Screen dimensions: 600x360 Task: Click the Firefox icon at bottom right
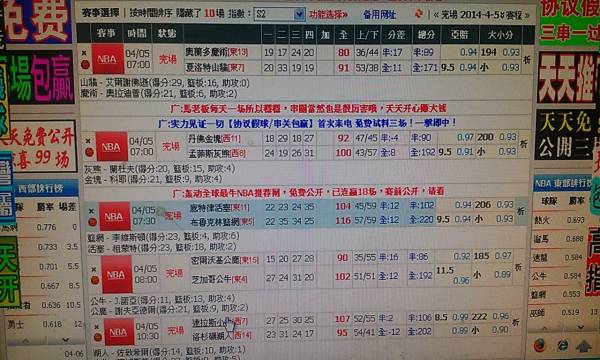coord(539,346)
